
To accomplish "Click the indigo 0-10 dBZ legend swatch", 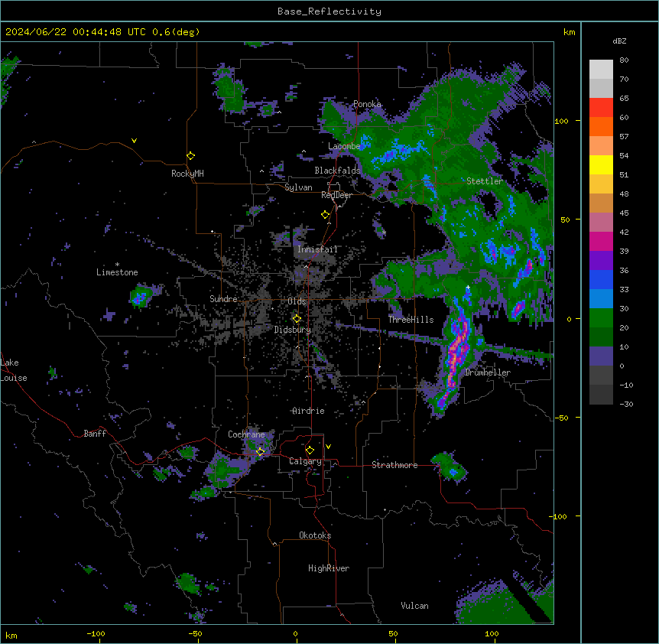I will tap(601, 356).
